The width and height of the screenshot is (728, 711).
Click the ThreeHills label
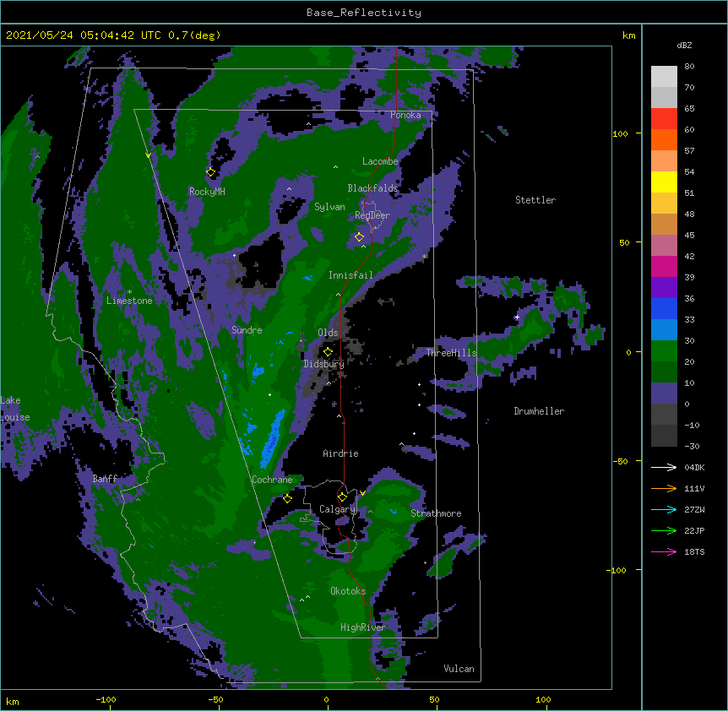(451, 353)
